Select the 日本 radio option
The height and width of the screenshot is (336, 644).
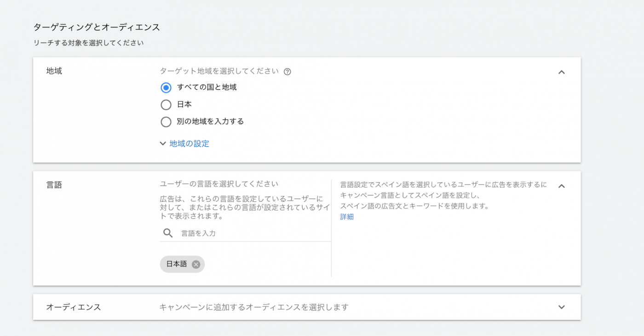166,104
